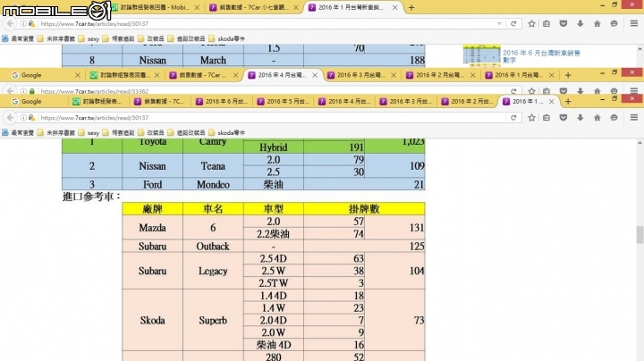Open hamburger menu in the rearmost window
Viewport: 644px width, 361px height.
634,23
